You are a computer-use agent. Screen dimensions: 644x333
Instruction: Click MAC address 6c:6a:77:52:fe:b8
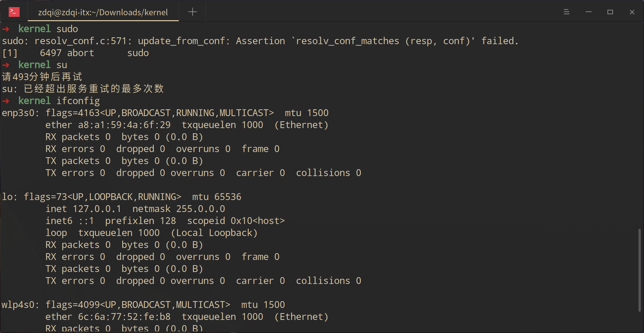124,317
